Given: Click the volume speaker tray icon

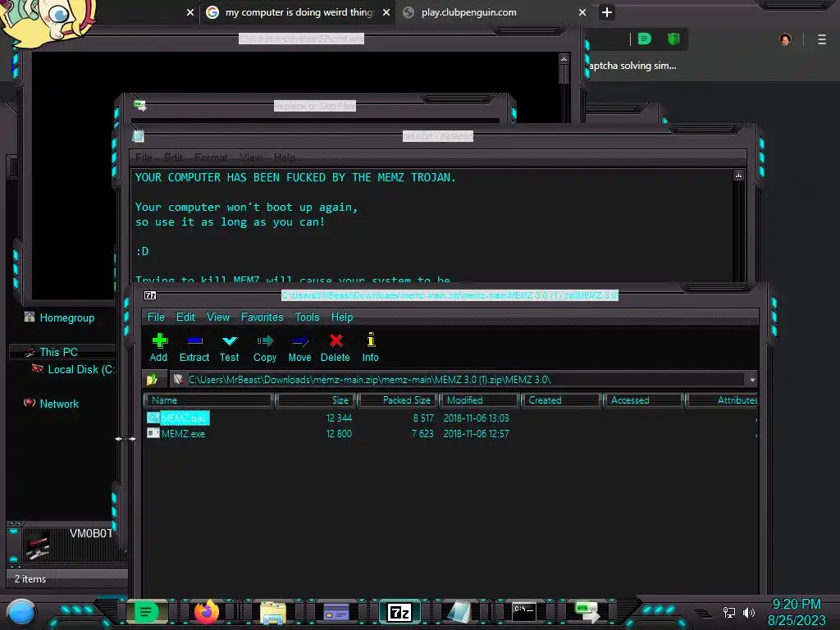Looking at the screenshot, I should click(749, 612).
